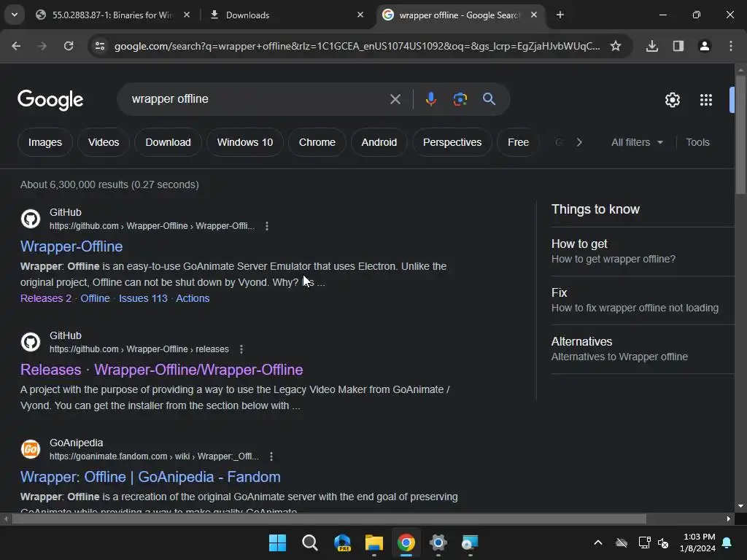
Task: Open options for GitHub releases result
Action: pos(241,349)
